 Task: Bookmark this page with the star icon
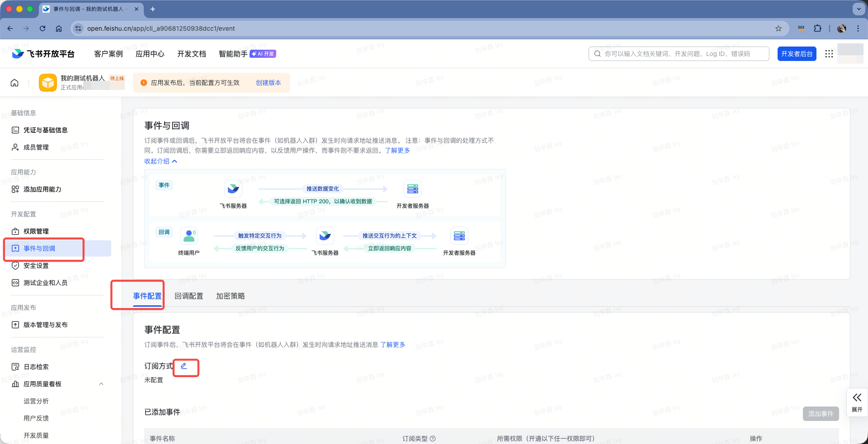[x=778, y=28]
